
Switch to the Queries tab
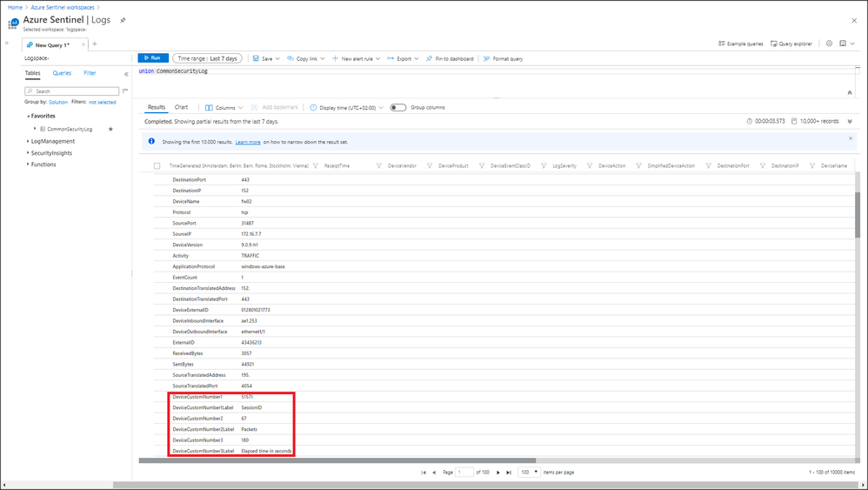pyautogui.click(x=62, y=73)
